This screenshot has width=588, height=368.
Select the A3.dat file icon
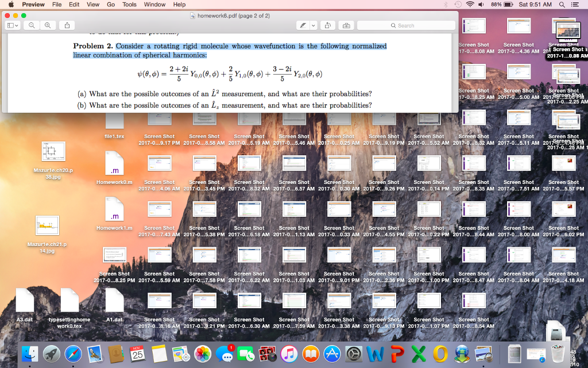(x=25, y=301)
